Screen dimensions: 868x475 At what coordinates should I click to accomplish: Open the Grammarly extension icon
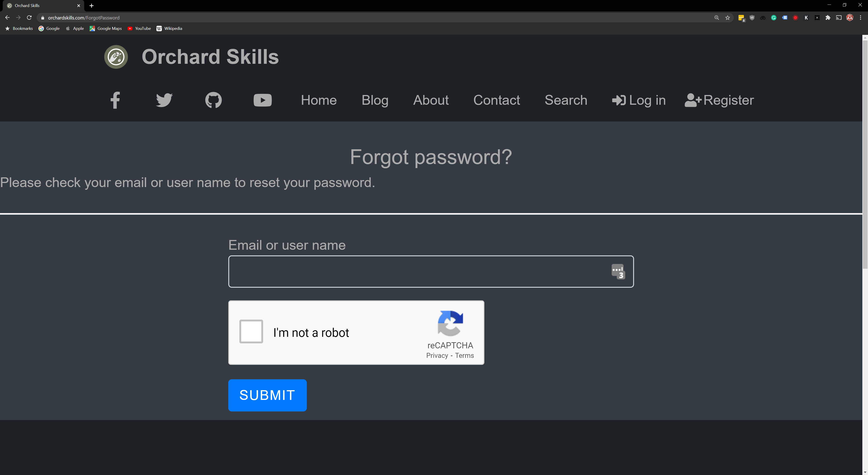coord(774,18)
